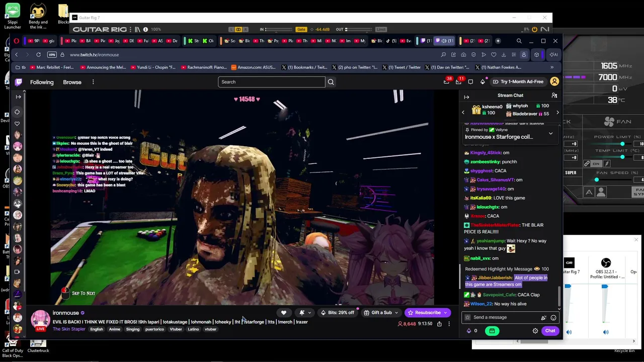This screenshot has width=644, height=362.
Task: Follow heart button for ironmouse channel
Action: tap(284, 313)
